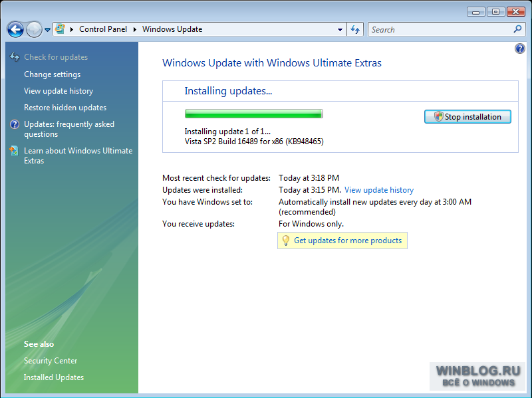Click the Windows Ultimate Extras icon
This screenshot has height=398, width=532.
(x=14, y=151)
